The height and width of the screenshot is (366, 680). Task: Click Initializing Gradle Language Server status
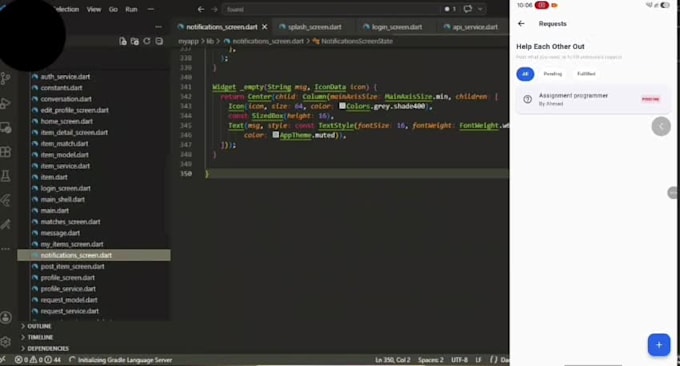(121, 360)
